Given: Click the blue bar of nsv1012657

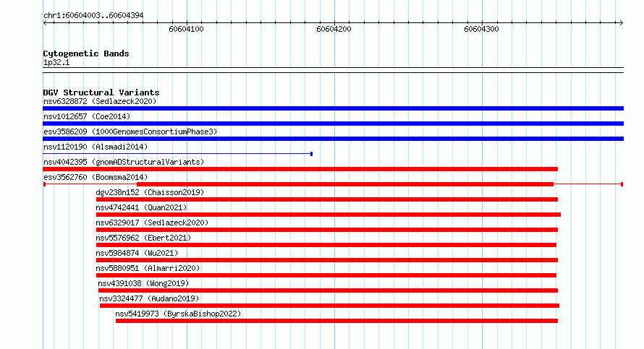Looking at the screenshot, I should (x=333, y=124).
